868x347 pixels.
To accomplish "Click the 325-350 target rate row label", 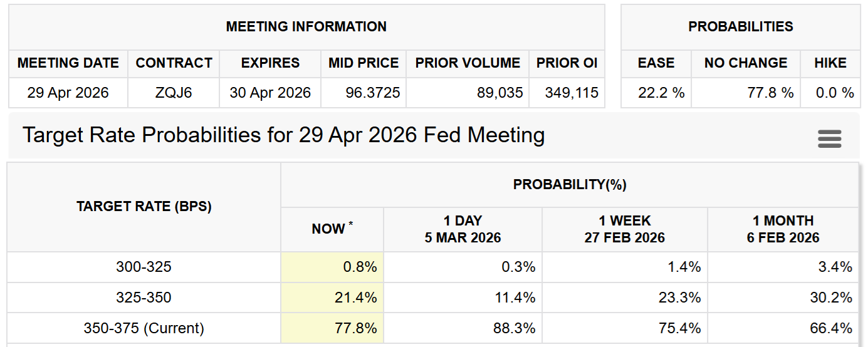I will [x=144, y=298].
